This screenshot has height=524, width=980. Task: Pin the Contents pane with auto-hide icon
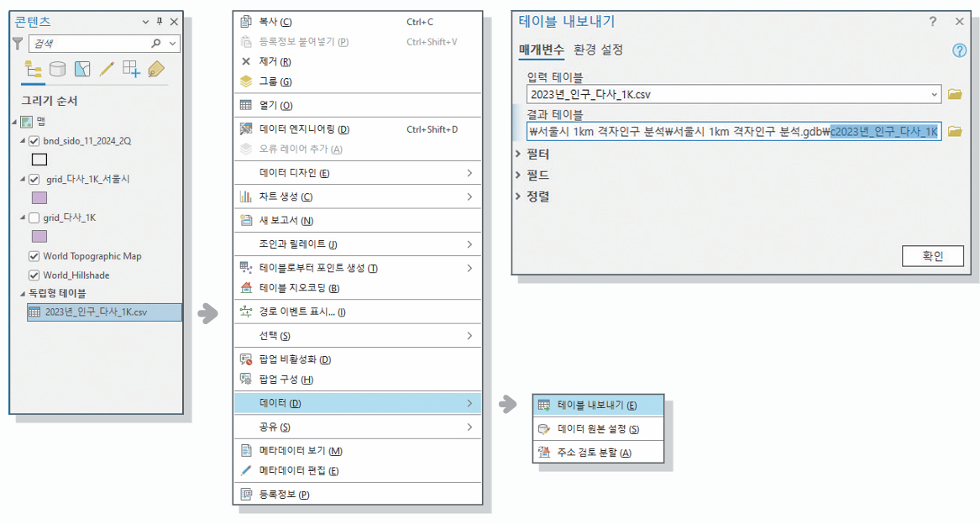click(x=160, y=21)
